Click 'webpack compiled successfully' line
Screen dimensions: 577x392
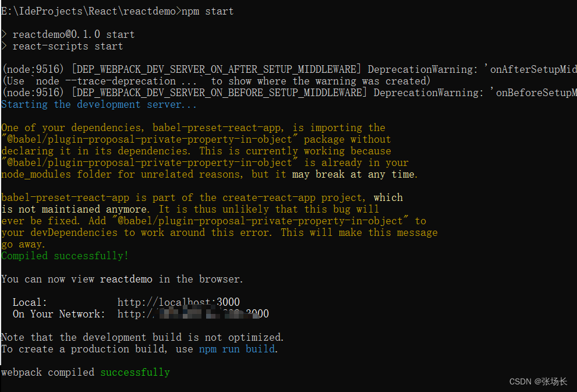[x=86, y=372]
